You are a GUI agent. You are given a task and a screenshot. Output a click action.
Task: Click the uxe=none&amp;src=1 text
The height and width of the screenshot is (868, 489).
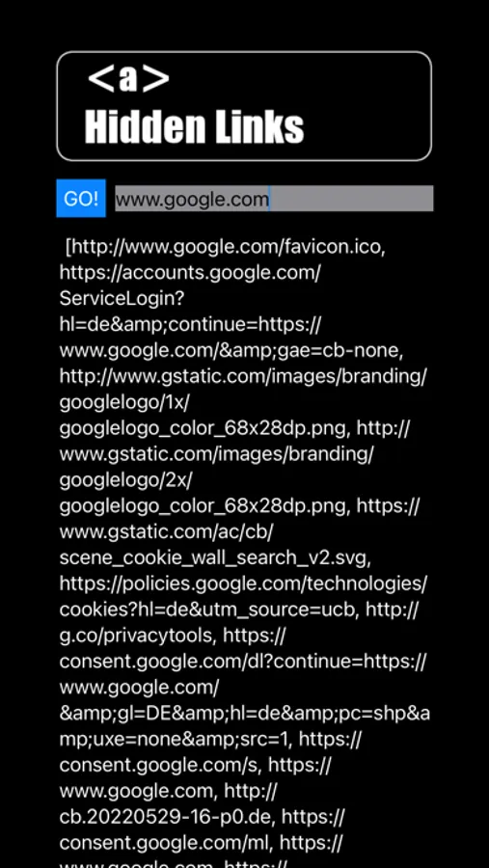(174, 739)
